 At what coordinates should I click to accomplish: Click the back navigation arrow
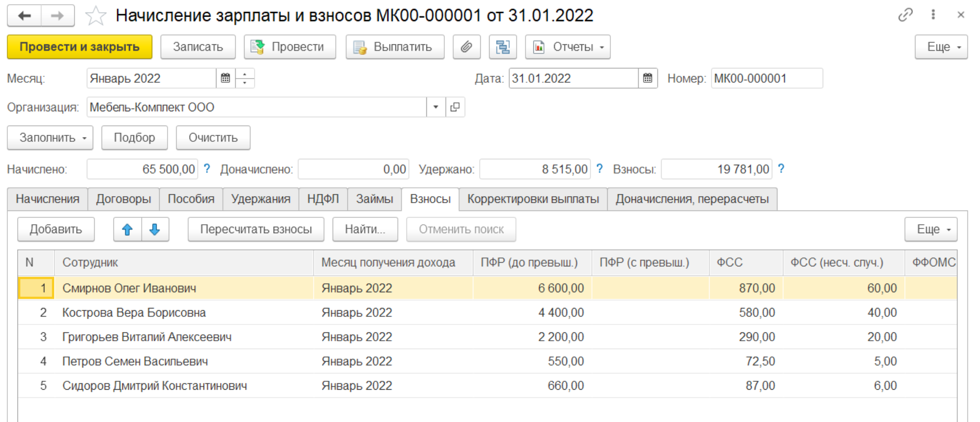[x=24, y=16]
